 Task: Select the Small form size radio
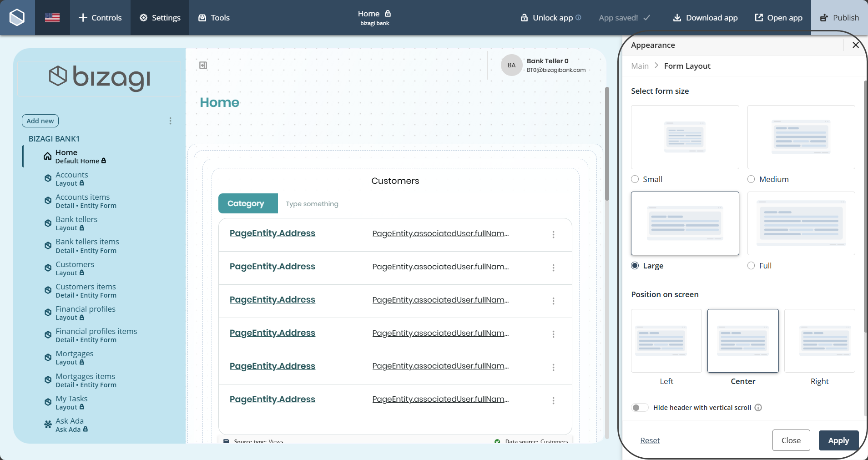pos(635,179)
